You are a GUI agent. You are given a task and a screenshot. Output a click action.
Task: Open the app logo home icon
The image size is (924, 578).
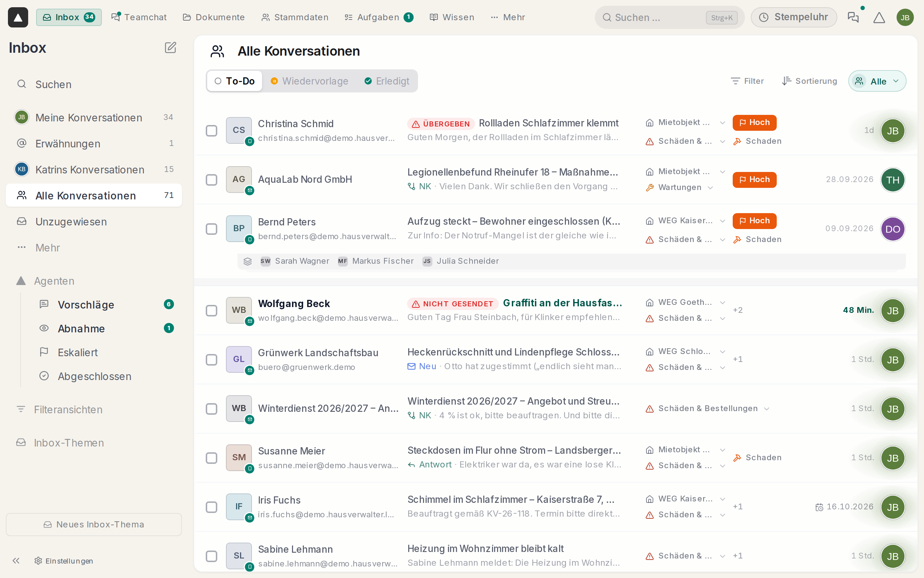click(18, 17)
